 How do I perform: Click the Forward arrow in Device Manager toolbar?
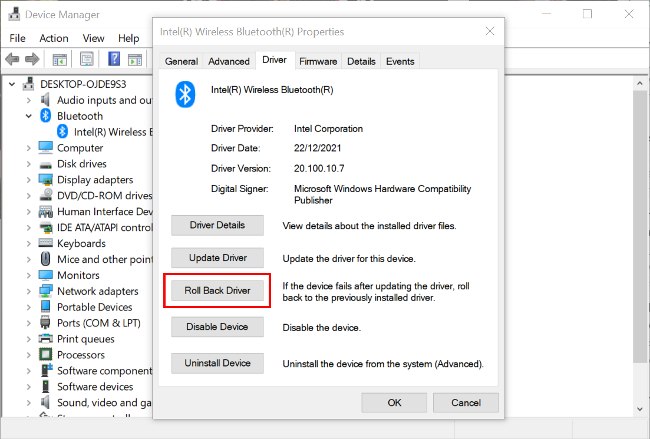(32, 59)
